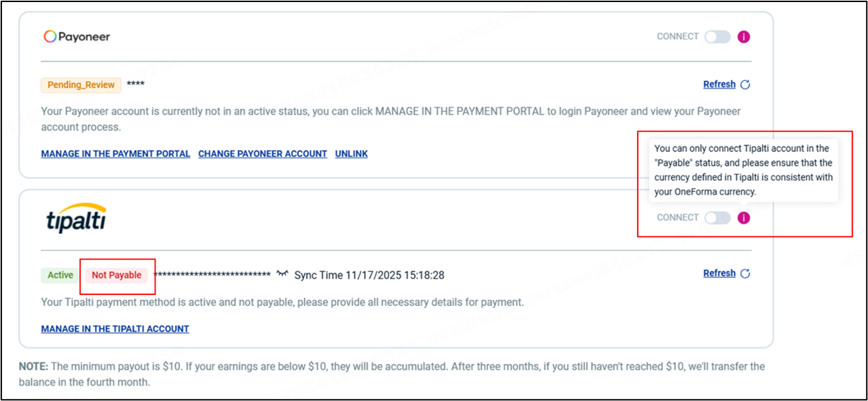Click the Tipalti logo
This screenshot has width=868, height=401.
[76, 217]
